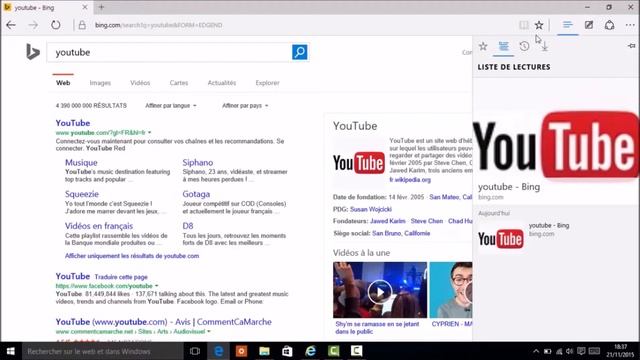This screenshot has width=640, height=360.
Task: Open the Windows Start menu
Action: [11, 351]
